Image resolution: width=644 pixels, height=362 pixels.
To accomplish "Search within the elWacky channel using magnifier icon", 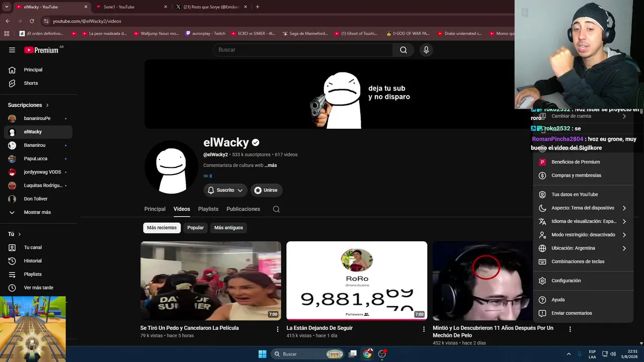I will (276, 209).
